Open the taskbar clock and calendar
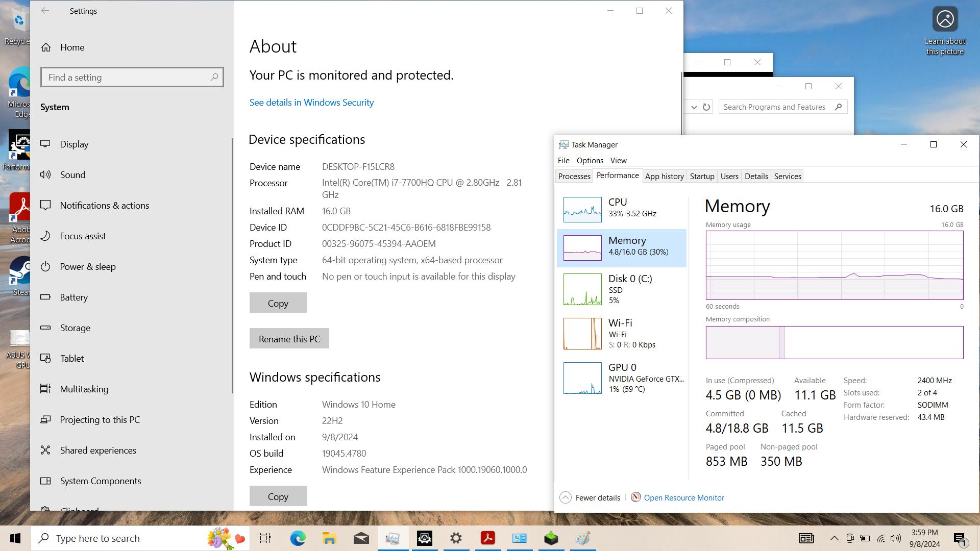Viewport: 980px width, 551px height. 924,538
